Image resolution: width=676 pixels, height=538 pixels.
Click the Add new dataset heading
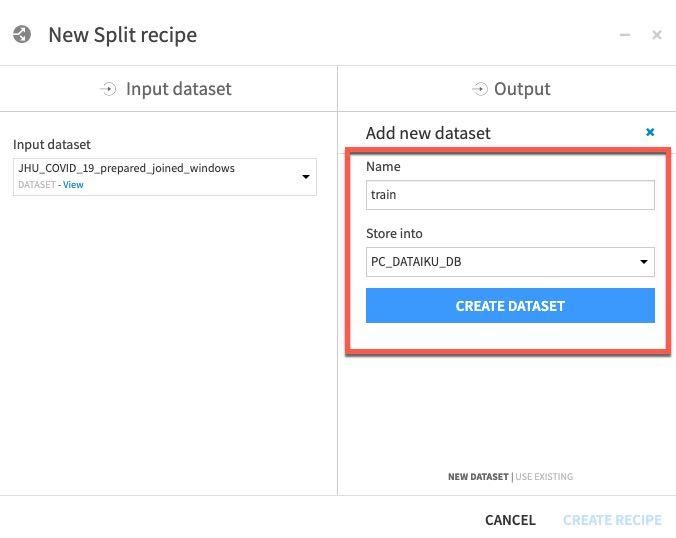[x=428, y=133]
